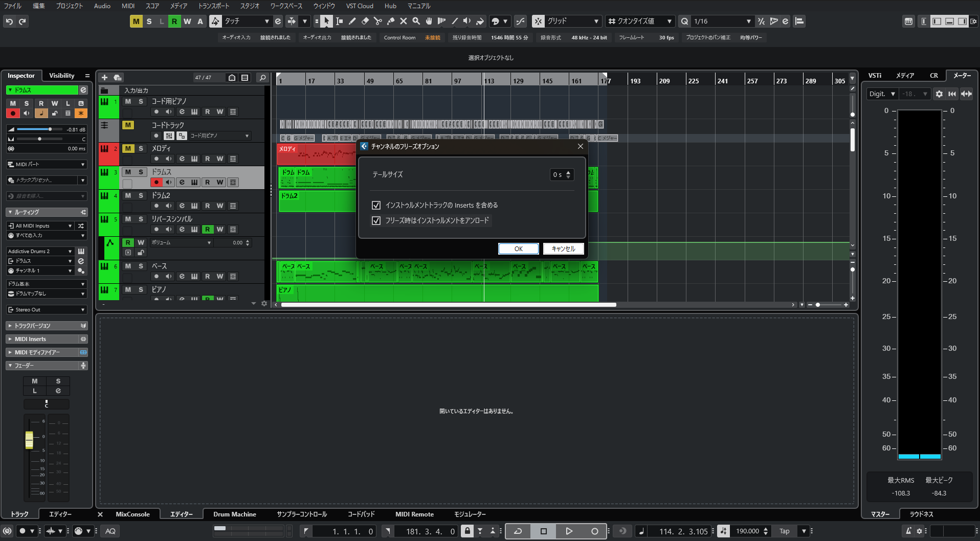
Task: Open the トランスポート menu
Action: pos(213,6)
